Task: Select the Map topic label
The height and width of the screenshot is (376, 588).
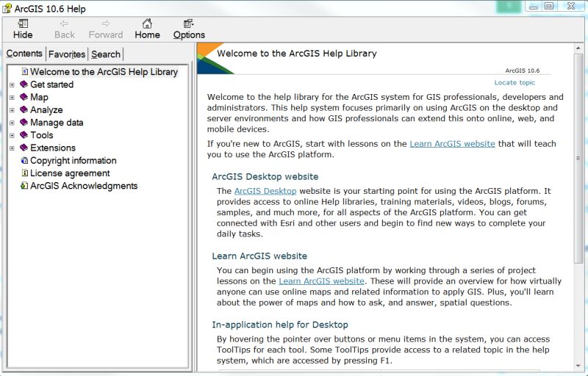Action: (39, 97)
